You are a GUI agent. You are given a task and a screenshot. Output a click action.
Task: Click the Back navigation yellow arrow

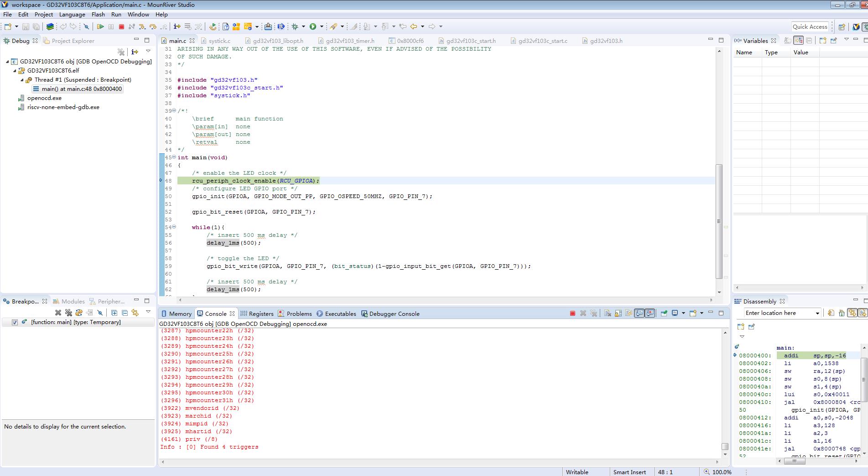[x=414, y=26]
